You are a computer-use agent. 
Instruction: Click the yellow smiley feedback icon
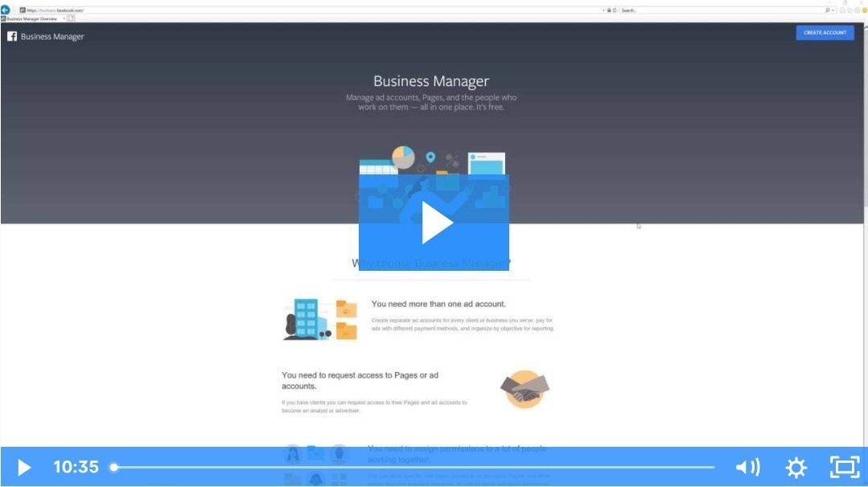[864, 10]
